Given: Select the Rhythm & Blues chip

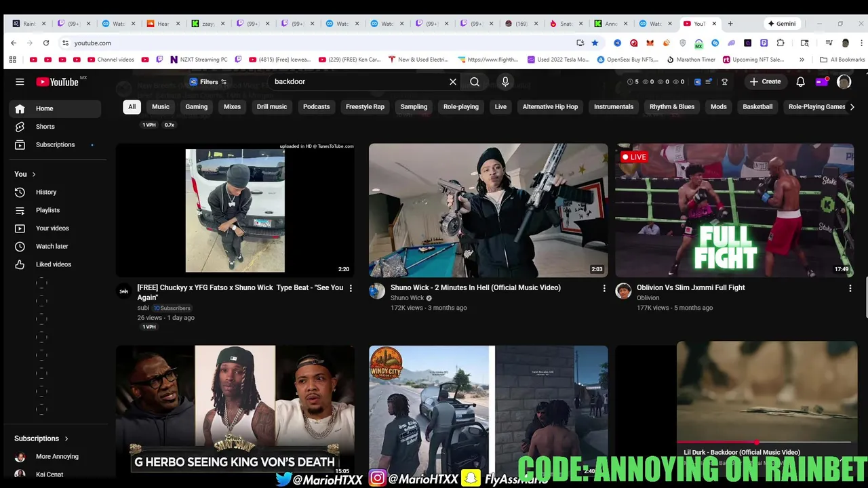Looking at the screenshot, I should pyautogui.click(x=672, y=107).
